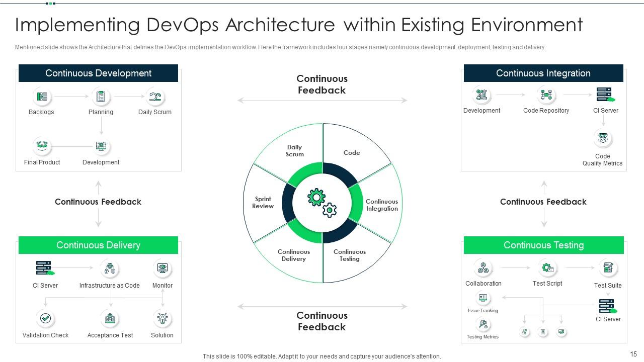Select the Solution light bulb icon
Image resolution: width=644 pixels, height=362 pixels.
(162, 318)
